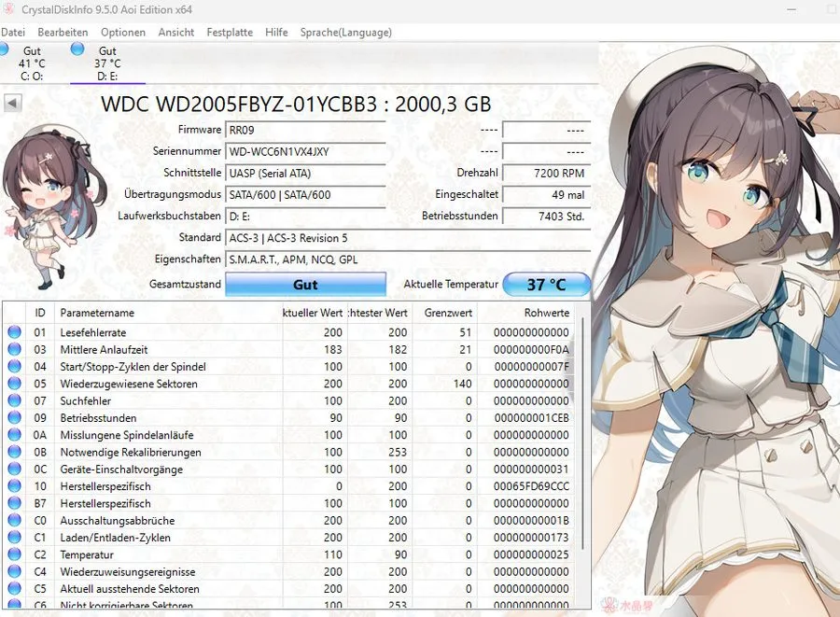Screen dimensions: 840x617
Task: Click the blue health orb of disk D: E:
Action: coord(77,49)
